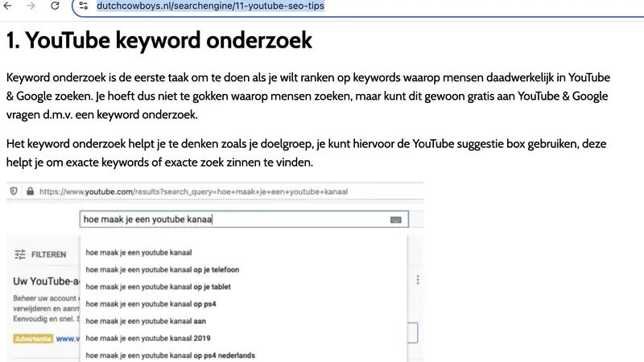Click the three-dot menu icon right of suggestions
The width and height of the screenshot is (644, 362).
click(418, 280)
